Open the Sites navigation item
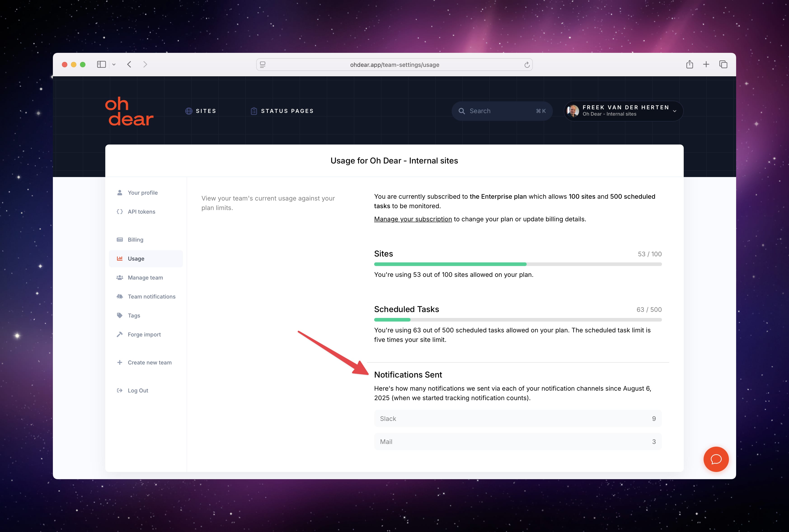Viewport: 789px width, 532px height. [201, 111]
